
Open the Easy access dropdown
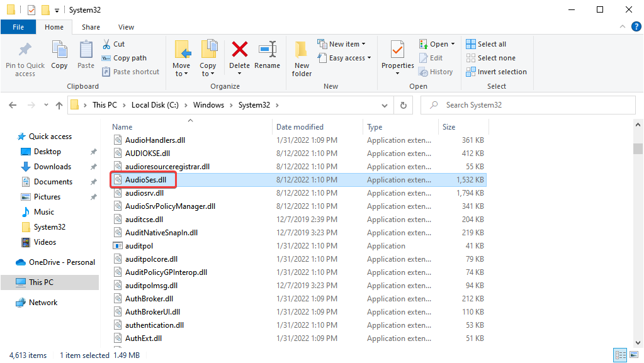344,58
